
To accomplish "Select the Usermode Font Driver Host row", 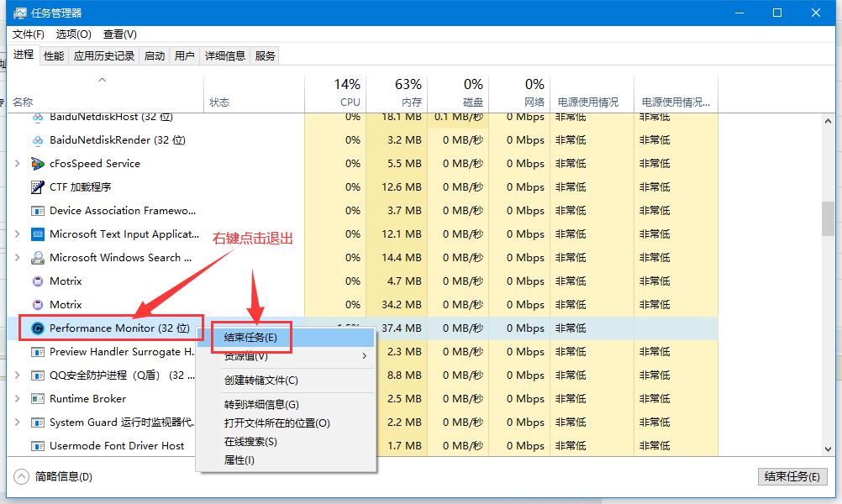I will tap(362, 446).
